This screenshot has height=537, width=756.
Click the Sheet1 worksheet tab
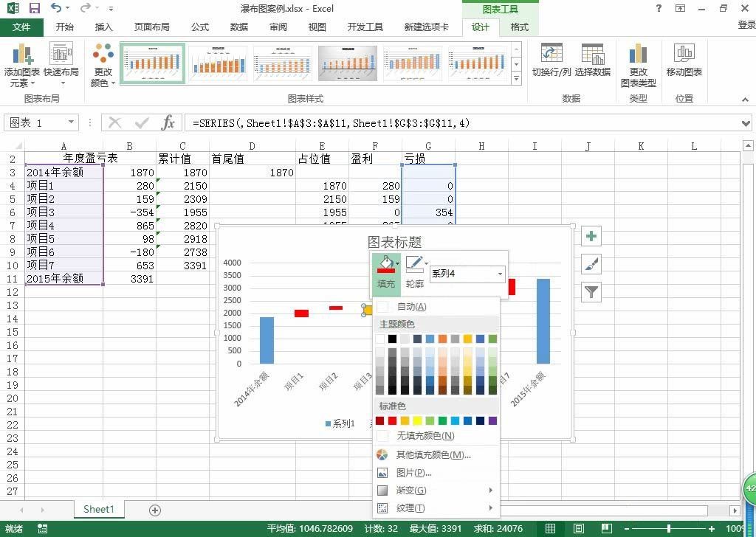coord(99,510)
